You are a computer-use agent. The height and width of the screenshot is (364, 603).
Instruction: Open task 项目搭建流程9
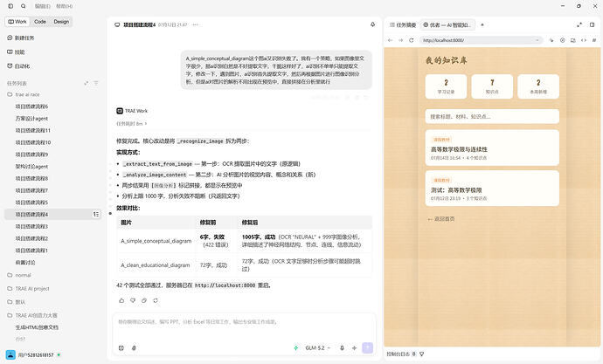coord(31,155)
